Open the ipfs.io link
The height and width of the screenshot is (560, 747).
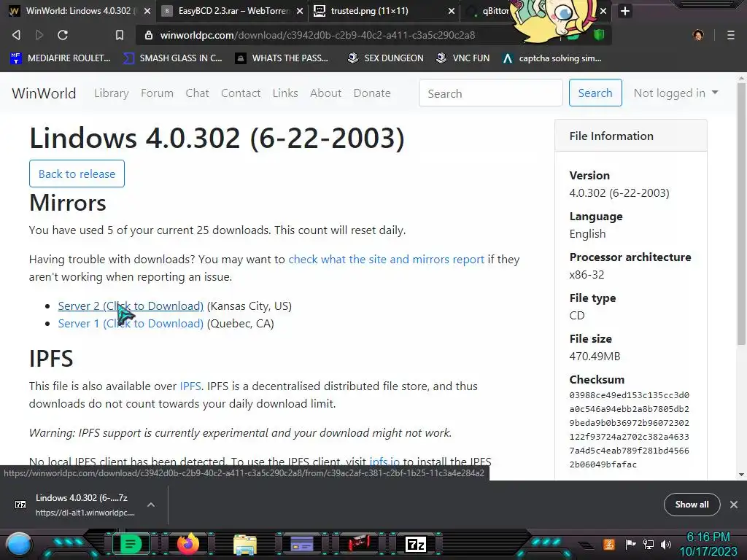(x=384, y=462)
